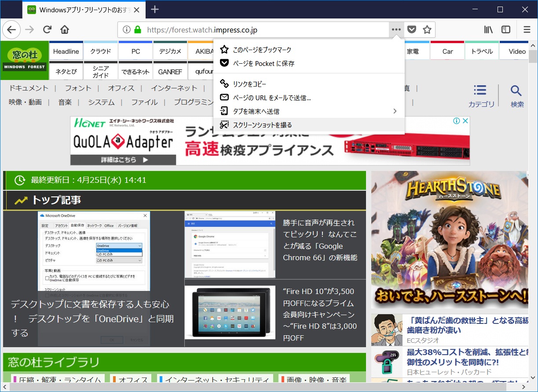Click the 検索 search magnifier icon
Image resolution: width=538 pixels, height=392 pixels.
click(x=516, y=92)
